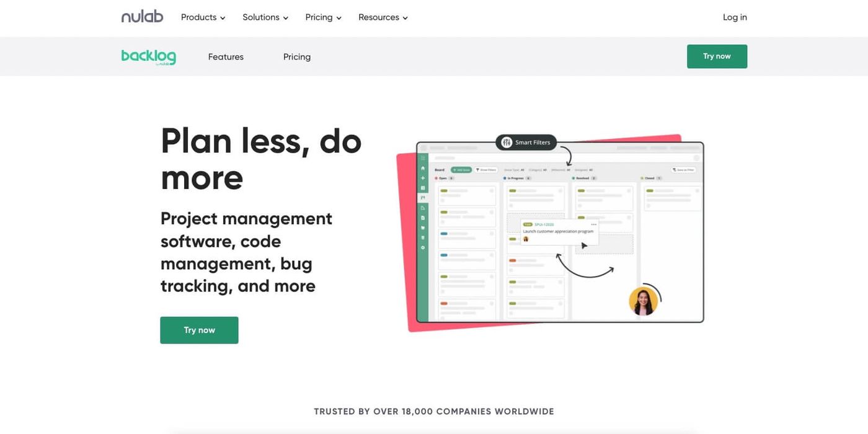Click the Try now button under the headline
868x434 pixels.
(199, 330)
